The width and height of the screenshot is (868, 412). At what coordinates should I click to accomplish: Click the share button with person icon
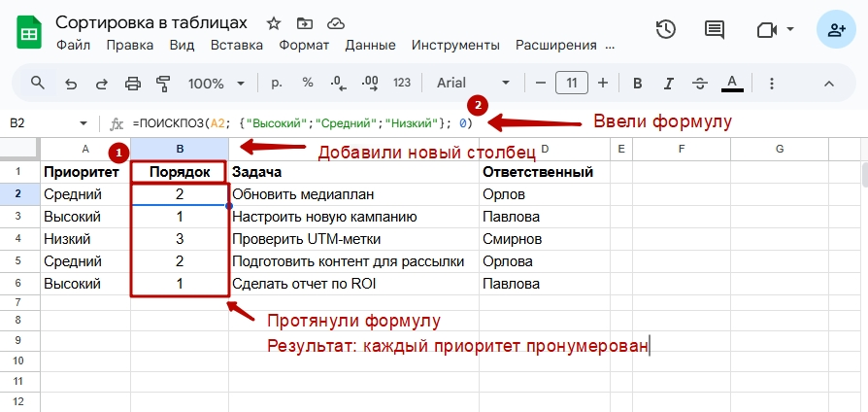click(836, 30)
